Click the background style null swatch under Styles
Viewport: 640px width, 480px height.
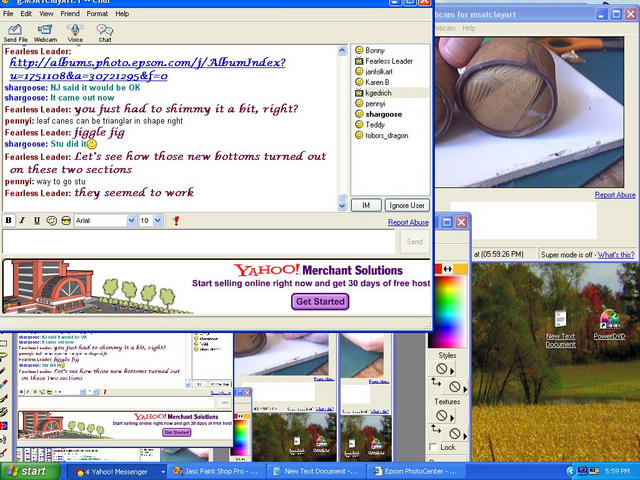pos(455,387)
